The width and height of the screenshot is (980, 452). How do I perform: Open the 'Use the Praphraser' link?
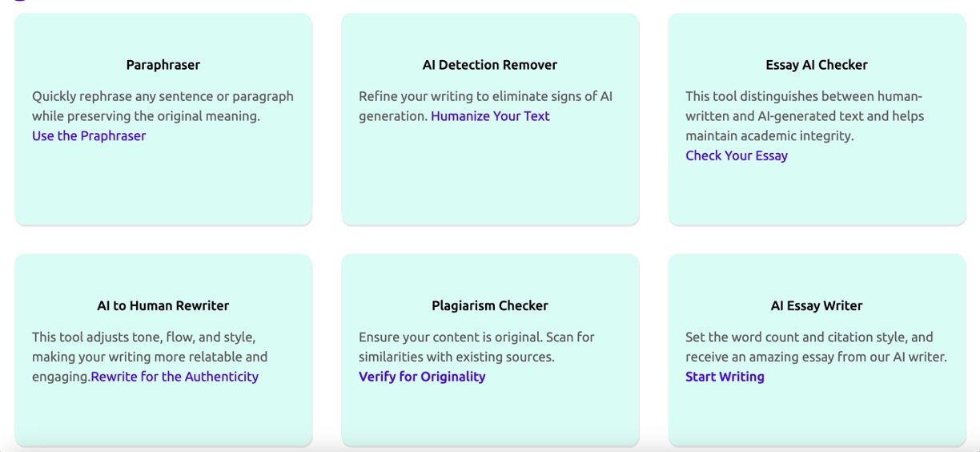click(x=89, y=136)
